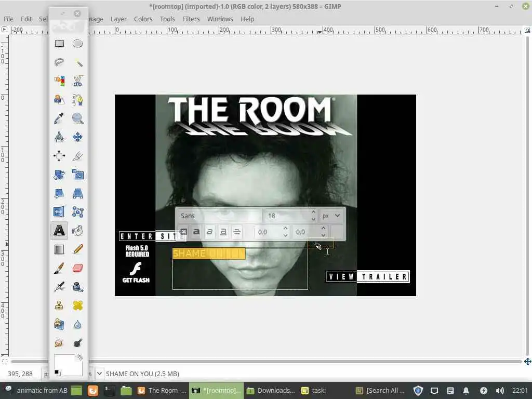Viewport: 532px width, 399px height.
Task: Decrease kerning value with down arrow
Action: tap(323, 235)
